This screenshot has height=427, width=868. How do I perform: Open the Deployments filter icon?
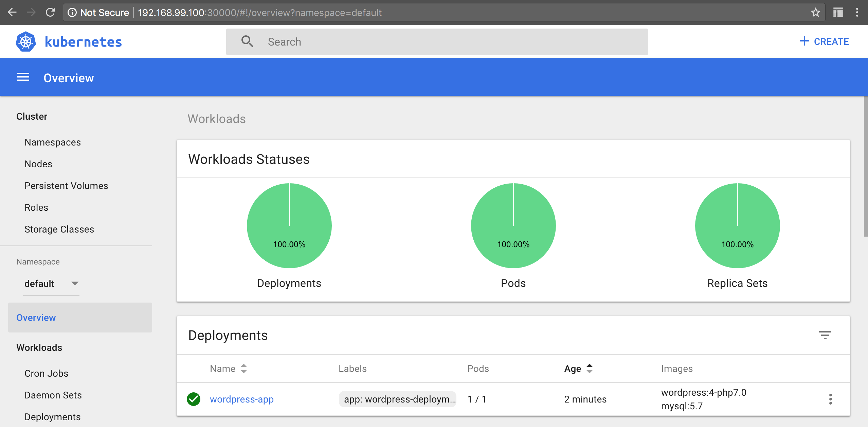point(825,335)
